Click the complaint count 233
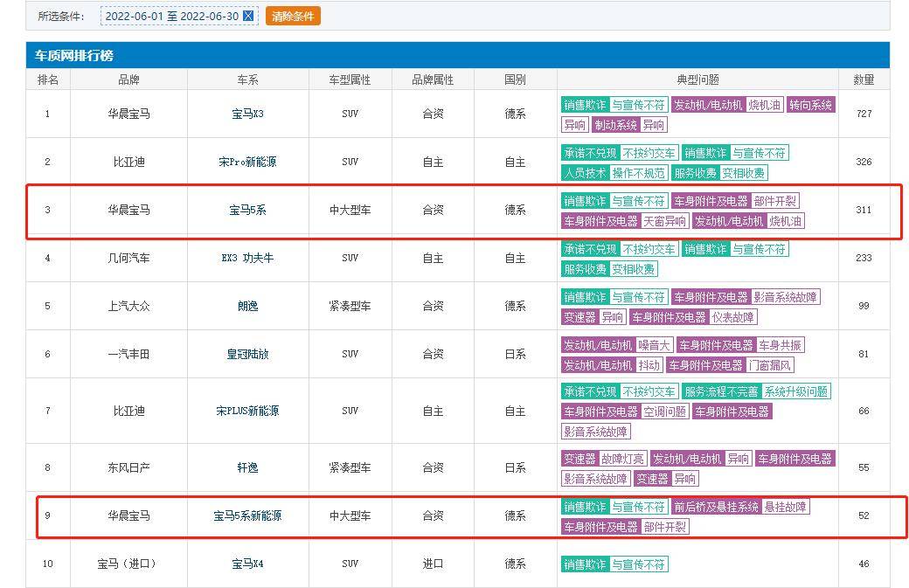The height and width of the screenshot is (588, 909). 864,259
